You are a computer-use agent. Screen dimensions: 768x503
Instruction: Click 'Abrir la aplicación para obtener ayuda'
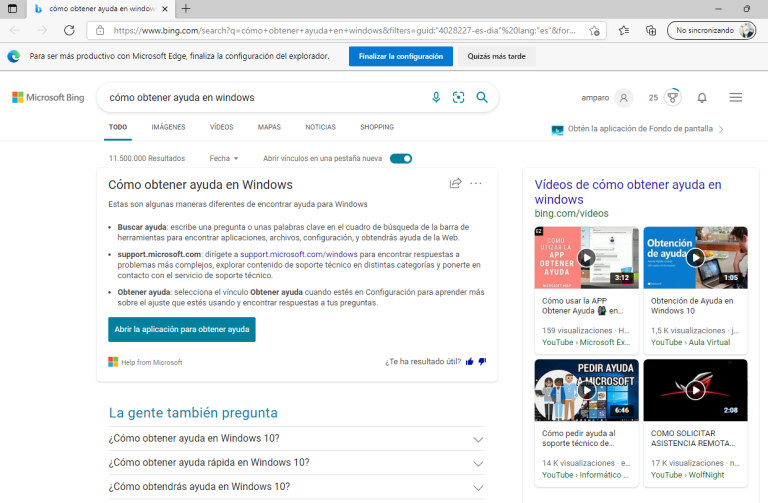click(182, 329)
